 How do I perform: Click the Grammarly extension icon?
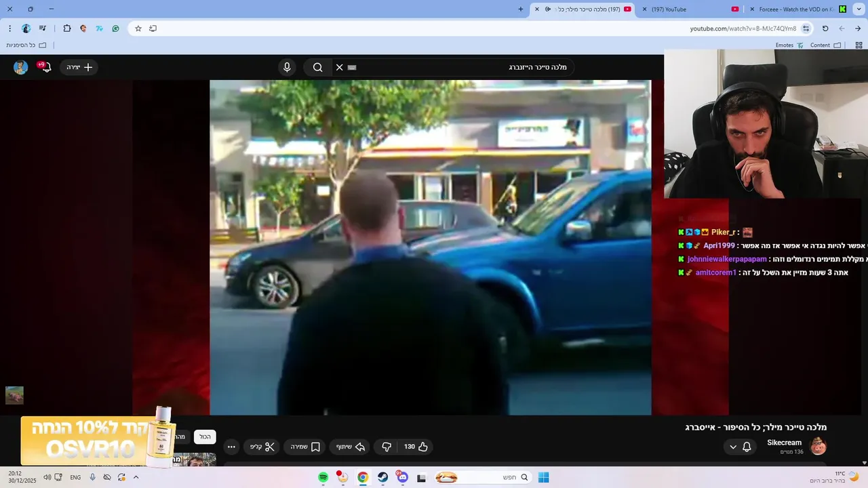coord(115,28)
